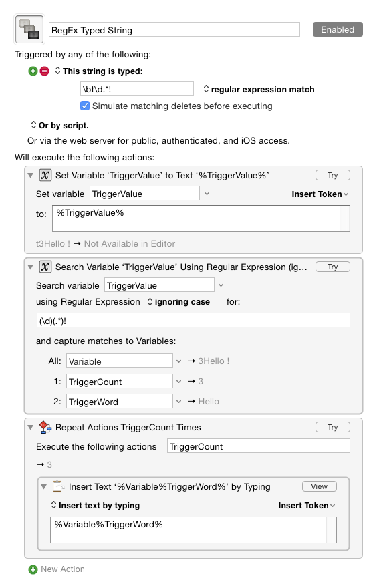Open Insert Token menu in Set Variable
Viewport: 377px width, 588px height.
(x=320, y=194)
